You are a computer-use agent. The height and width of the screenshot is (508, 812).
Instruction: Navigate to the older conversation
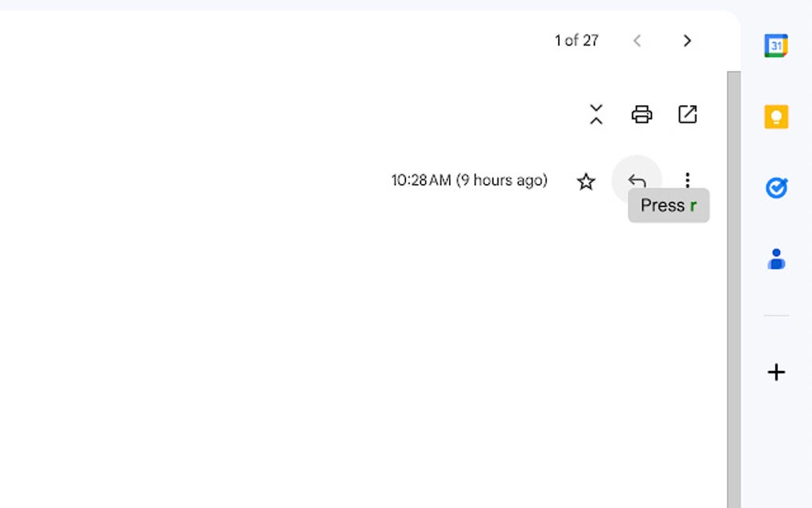click(686, 41)
